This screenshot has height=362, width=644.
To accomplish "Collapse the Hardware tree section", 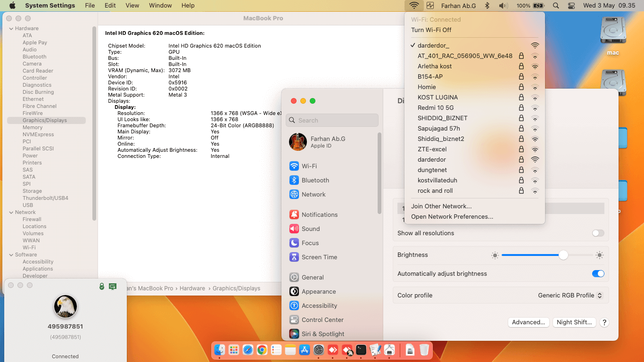I will click(11, 28).
